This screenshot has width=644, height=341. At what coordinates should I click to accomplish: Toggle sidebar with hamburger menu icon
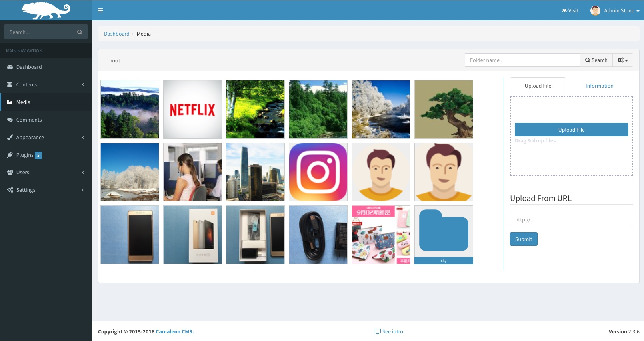tap(100, 10)
